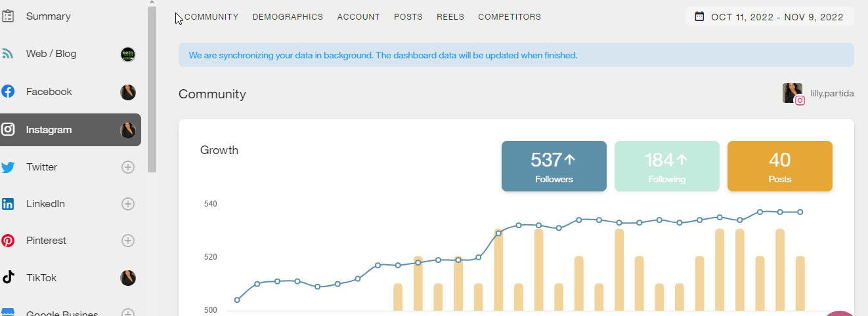Select the Instagram sidebar item label

[49, 130]
